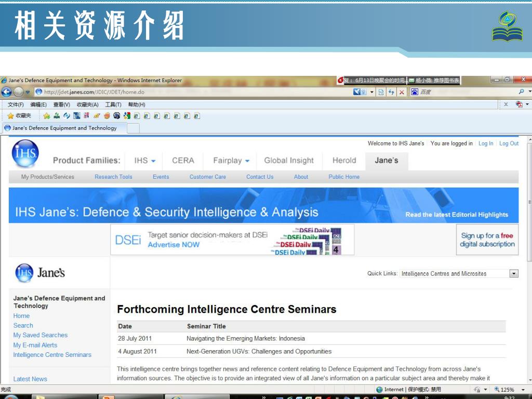The width and height of the screenshot is (532, 399).
Task: Click the Log Out link
Action: pyautogui.click(x=509, y=143)
